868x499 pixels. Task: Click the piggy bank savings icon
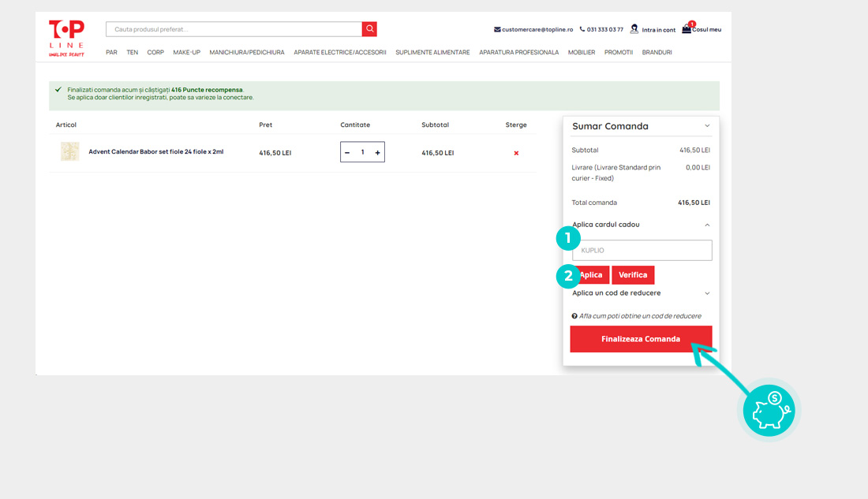coord(769,411)
